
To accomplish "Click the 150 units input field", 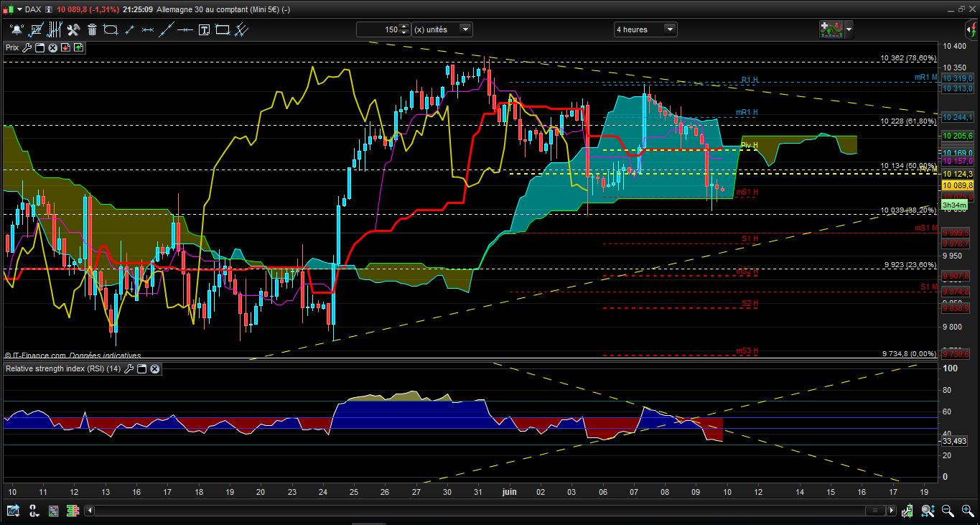I will pos(378,29).
